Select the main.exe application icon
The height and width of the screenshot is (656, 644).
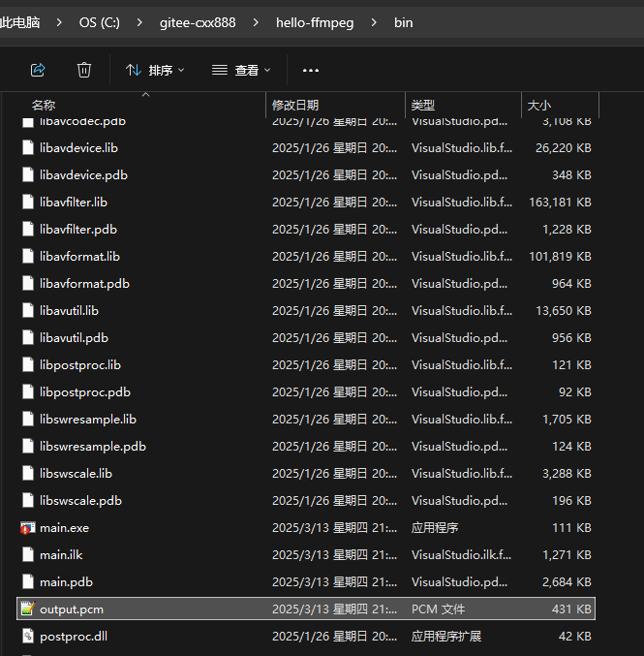(x=27, y=528)
